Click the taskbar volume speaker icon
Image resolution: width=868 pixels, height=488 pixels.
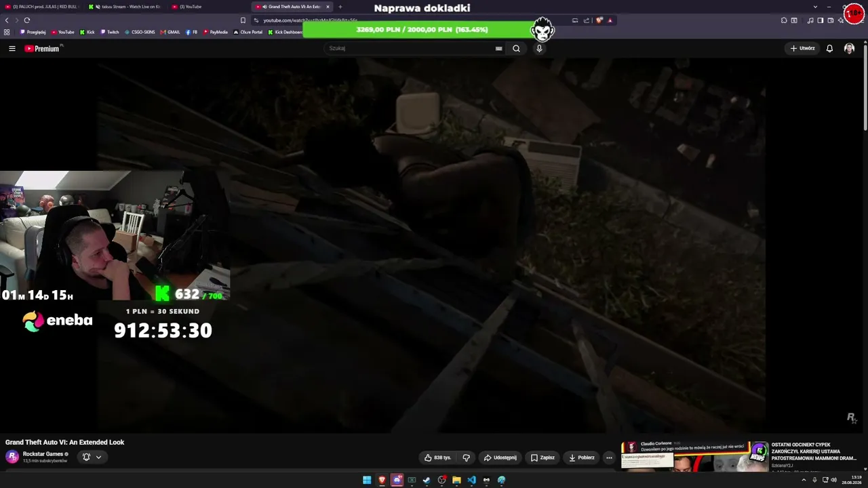(x=833, y=480)
